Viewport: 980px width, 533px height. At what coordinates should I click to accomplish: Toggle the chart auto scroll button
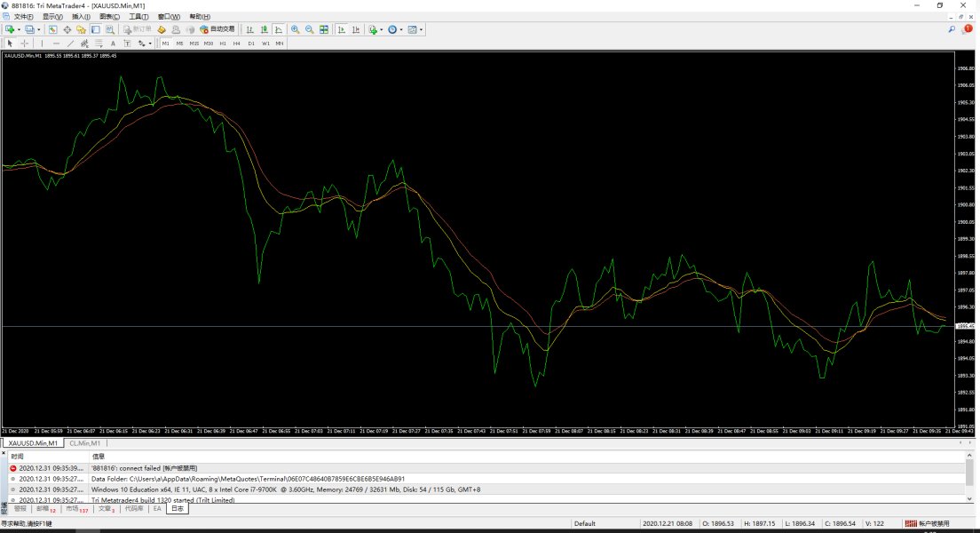pyautogui.click(x=342, y=29)
